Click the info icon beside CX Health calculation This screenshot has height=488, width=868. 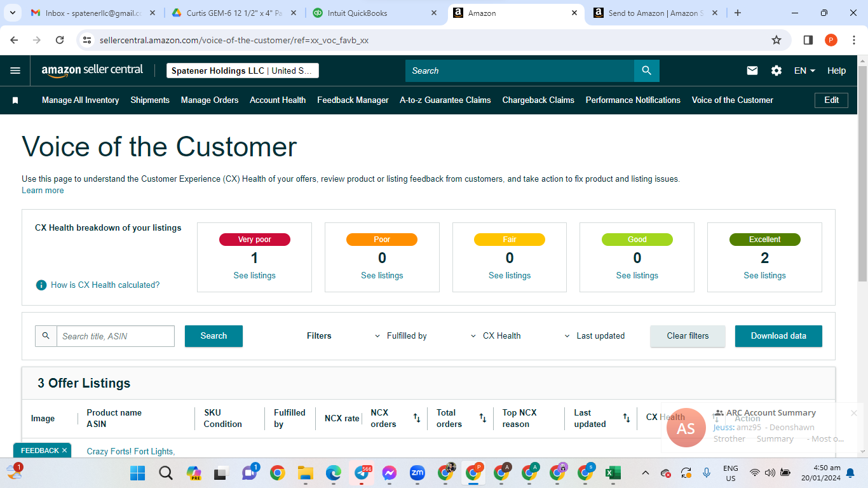click(x=41, y=285)
